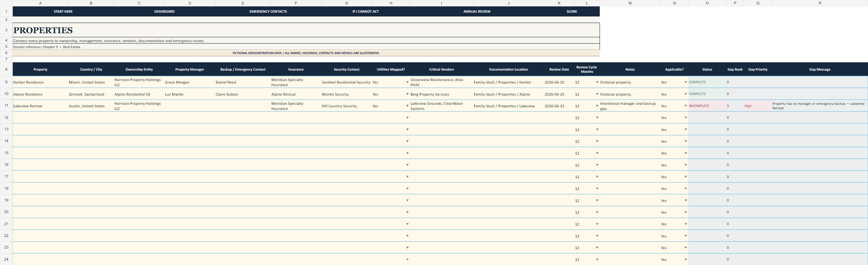Click the Harbor Residence property cell
The height and width of the screenshot is (265, 868).
click(x=40, y=82)
